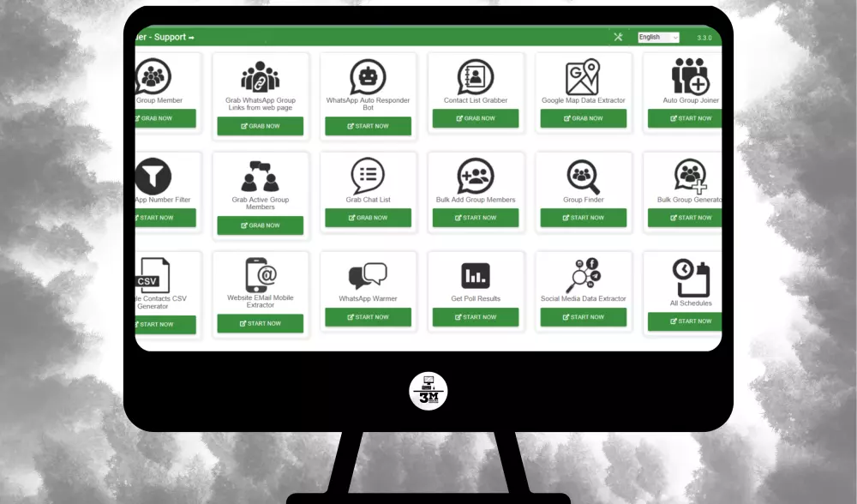The image size is (857, 504).
Task: Click the All Schedules label text
Action: tap(691, 303)
